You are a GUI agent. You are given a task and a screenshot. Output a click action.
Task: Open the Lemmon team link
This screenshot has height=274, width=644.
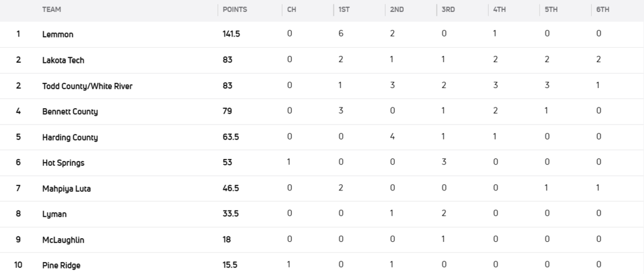(x=57, y=34)
